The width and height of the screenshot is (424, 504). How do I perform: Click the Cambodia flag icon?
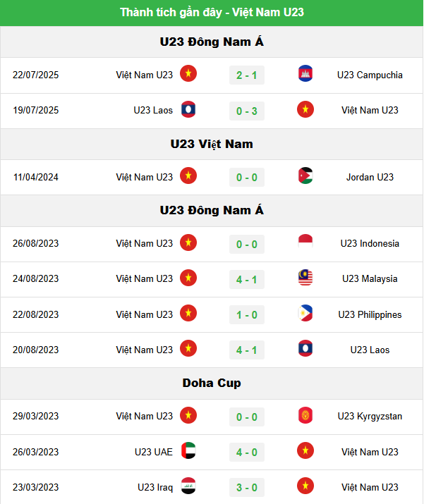click(x=305, y=73)
